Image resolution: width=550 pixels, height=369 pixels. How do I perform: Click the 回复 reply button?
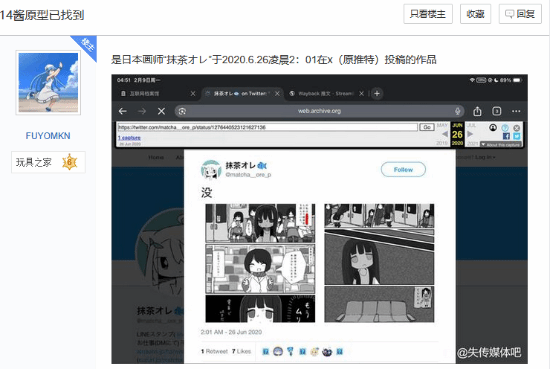pos(520,14)
